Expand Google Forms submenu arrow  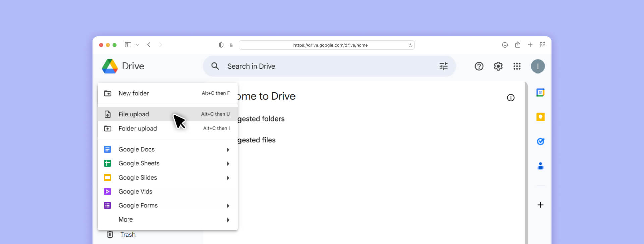pyautogui.click(x=228, y=206)
